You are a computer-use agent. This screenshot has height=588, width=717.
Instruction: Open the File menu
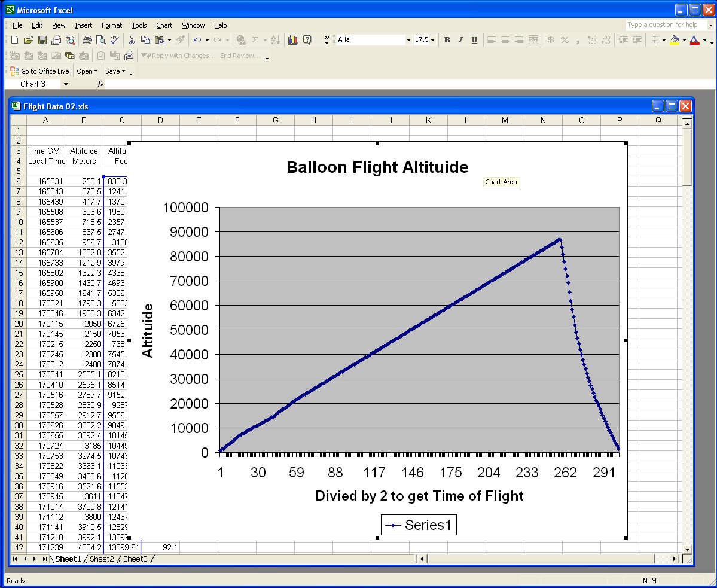[17, 25]
